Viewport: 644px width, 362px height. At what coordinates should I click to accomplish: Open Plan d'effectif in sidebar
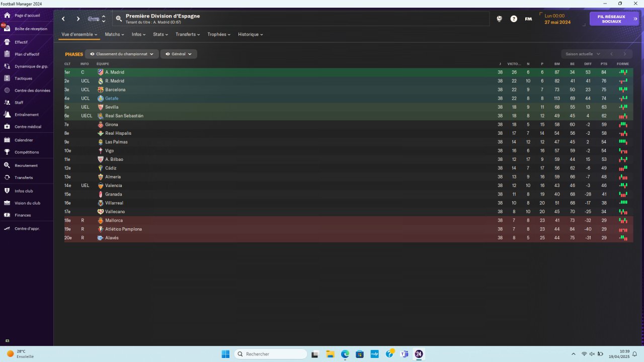pyautogui.click(x=27, y=54)
